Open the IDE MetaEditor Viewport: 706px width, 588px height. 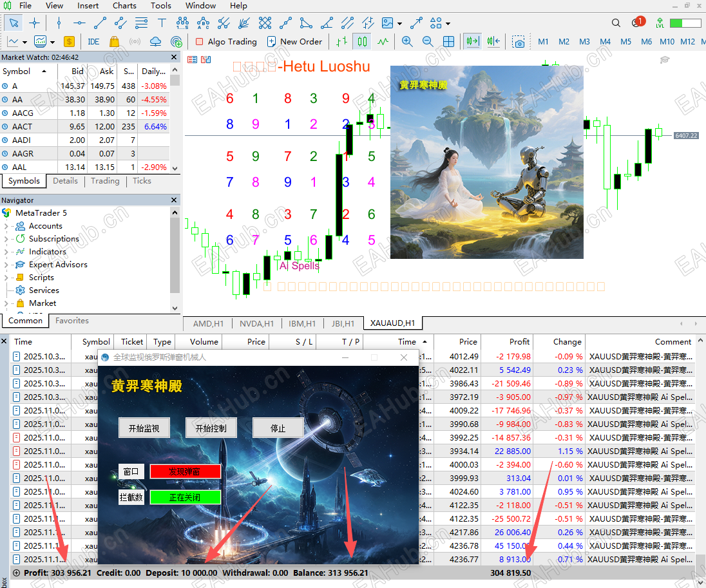(93, 42)
